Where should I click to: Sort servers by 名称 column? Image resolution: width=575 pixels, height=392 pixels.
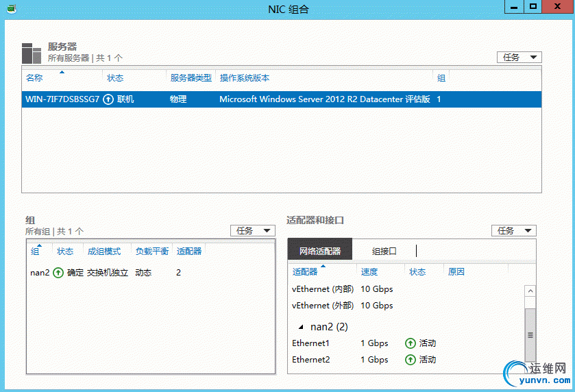34,77
